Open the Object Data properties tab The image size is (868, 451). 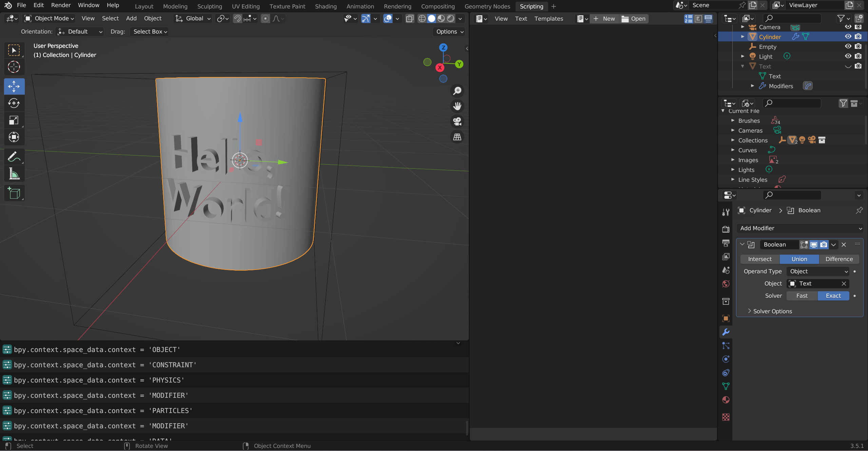click(x=726, y=386)
